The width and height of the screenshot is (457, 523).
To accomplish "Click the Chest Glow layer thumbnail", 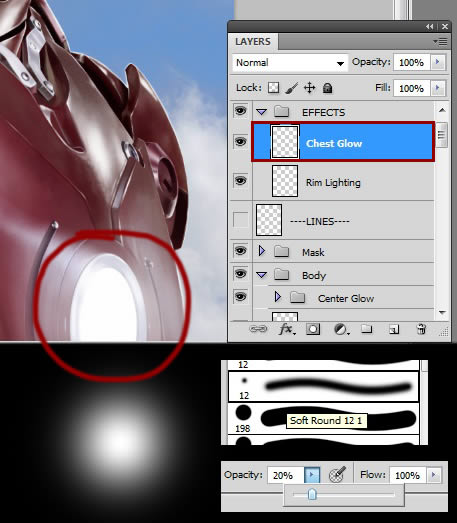I will pos(285,142).
